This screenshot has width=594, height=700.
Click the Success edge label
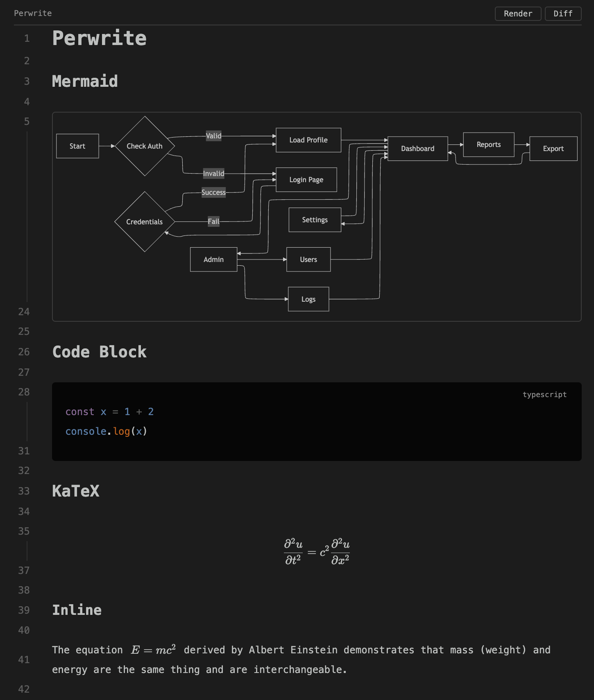[x=213, y=192]
